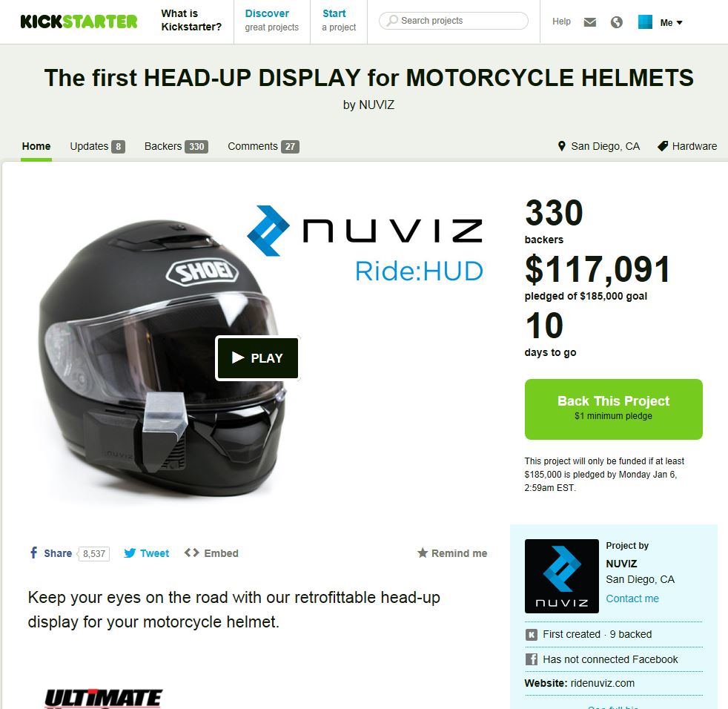Focus the Search projects field

(454, 21)
